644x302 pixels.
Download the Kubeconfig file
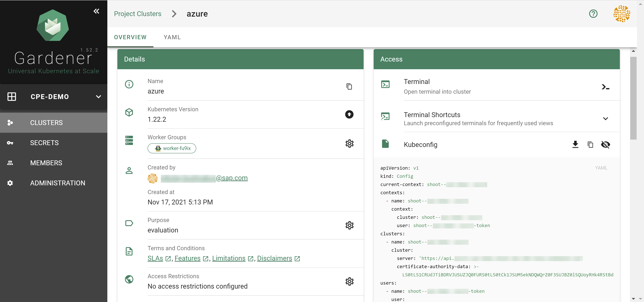tap(575, 144)
